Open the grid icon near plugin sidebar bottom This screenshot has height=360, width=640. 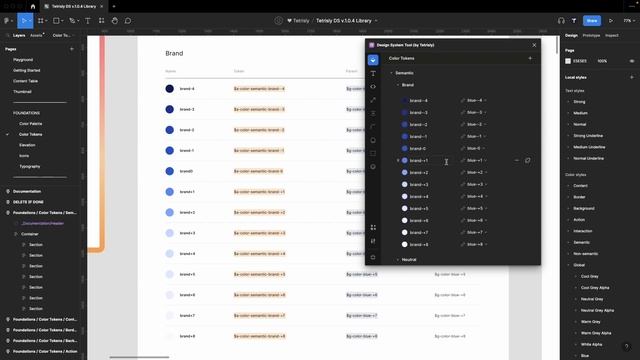click(x=373, y=227)
